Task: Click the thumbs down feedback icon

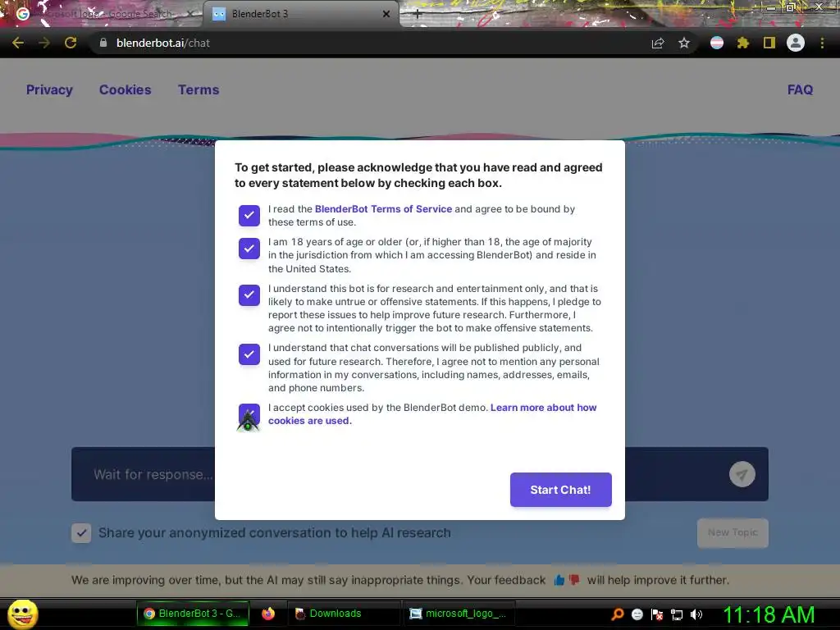Action: pyautogui.click(x=574, y=580)
